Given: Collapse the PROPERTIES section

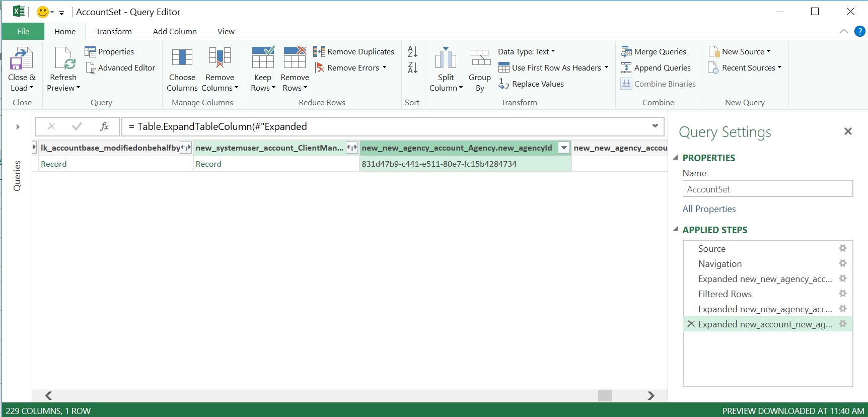Looking at the screenshot, I should (676, 158).
